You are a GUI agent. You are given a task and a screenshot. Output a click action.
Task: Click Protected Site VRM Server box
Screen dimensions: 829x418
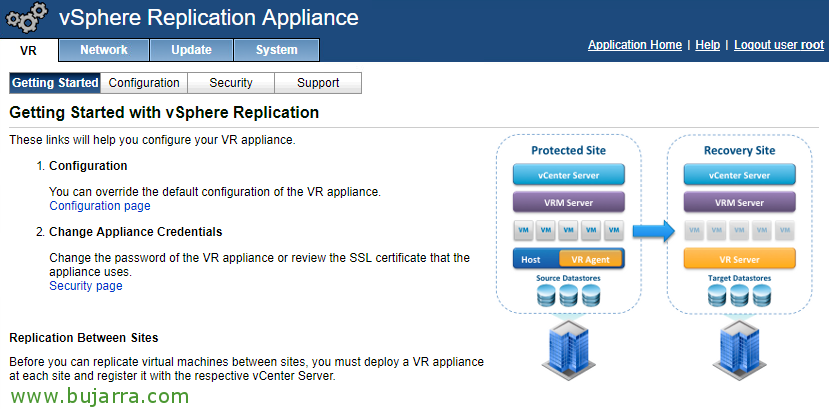[x=568, y=202]
